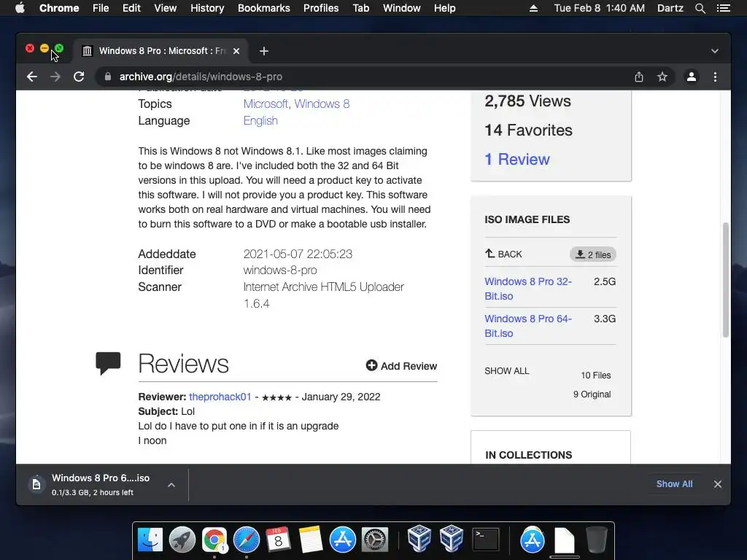Open the Help menu
The height and width of the screenshot is (560, 747).
pyautogui.click(x=444, y=8)
